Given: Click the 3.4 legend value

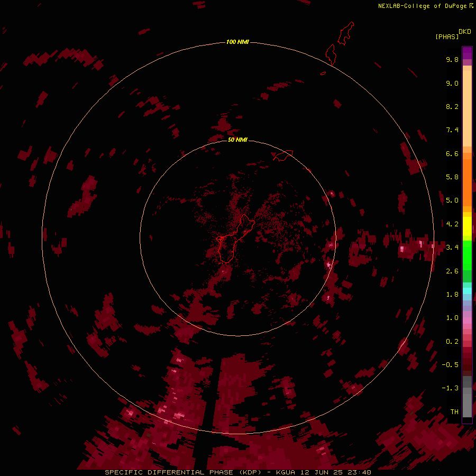Looking at the screenshot, I should click(452, 248).
